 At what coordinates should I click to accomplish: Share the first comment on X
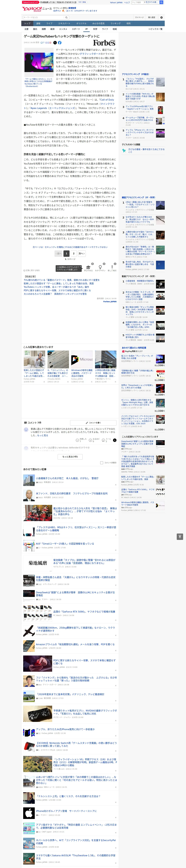click(115, 440)
